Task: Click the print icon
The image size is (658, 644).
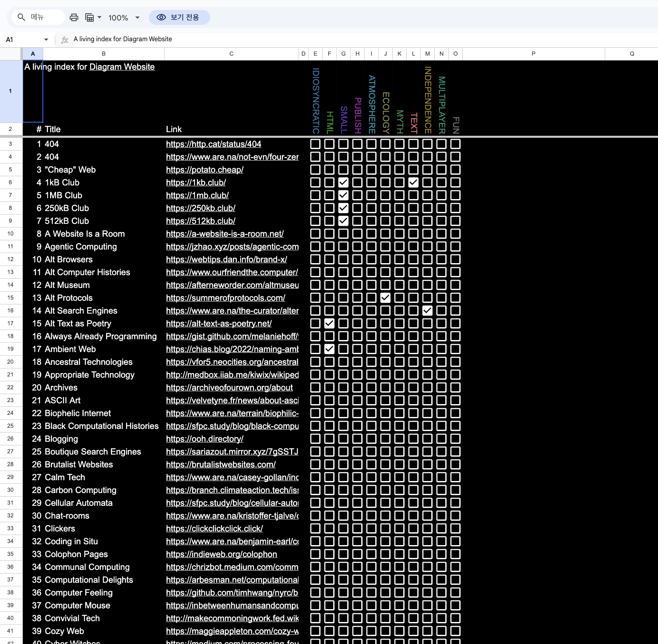Action: pos(74,17)
